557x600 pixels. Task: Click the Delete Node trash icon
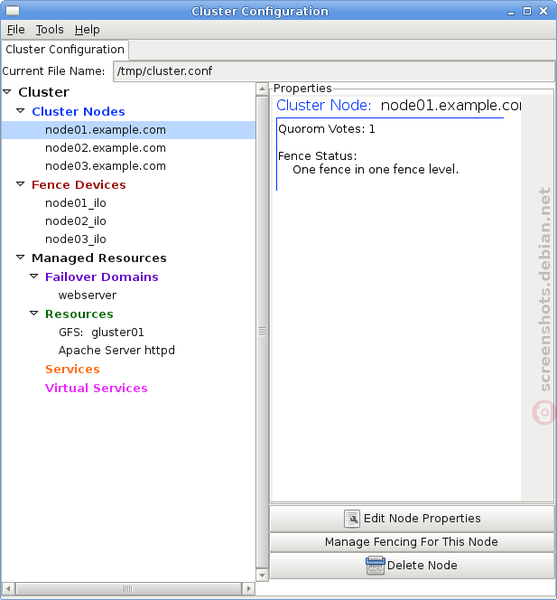pos(375,565)
